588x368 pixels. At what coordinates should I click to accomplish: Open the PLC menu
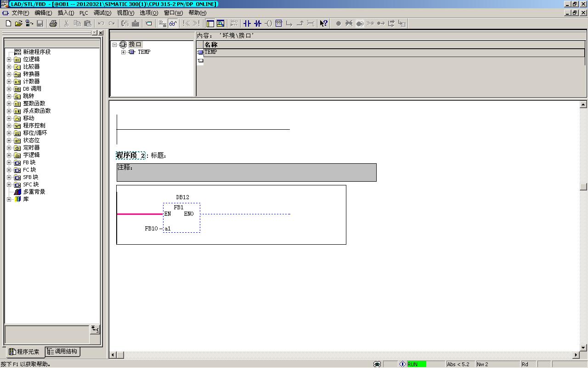(84, 13)
